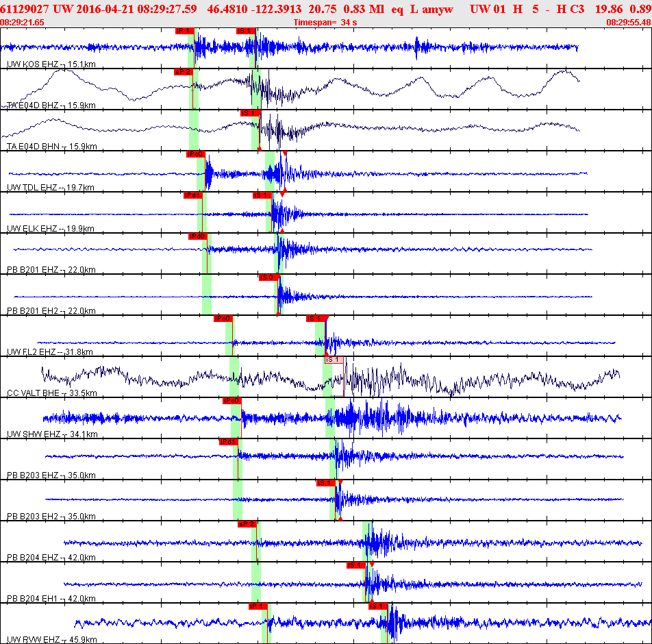Click the magnitude 0.83 Ml in the header
The height and width of the screenshot is (644, 652).
coord(364,9)
